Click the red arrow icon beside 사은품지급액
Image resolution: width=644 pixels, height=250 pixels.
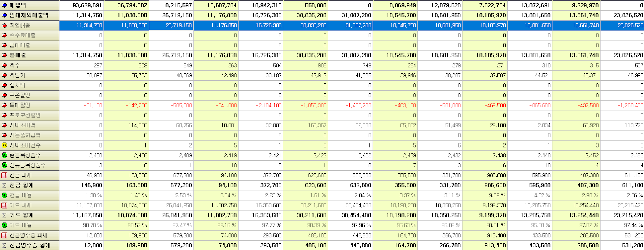[x=4, y=135]
